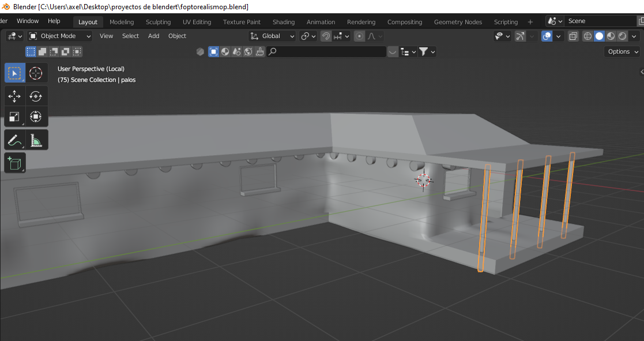The width and height of the screenshot is (644, 341).
Task: Open the display mode list dropdown
Action: [408, 51]
